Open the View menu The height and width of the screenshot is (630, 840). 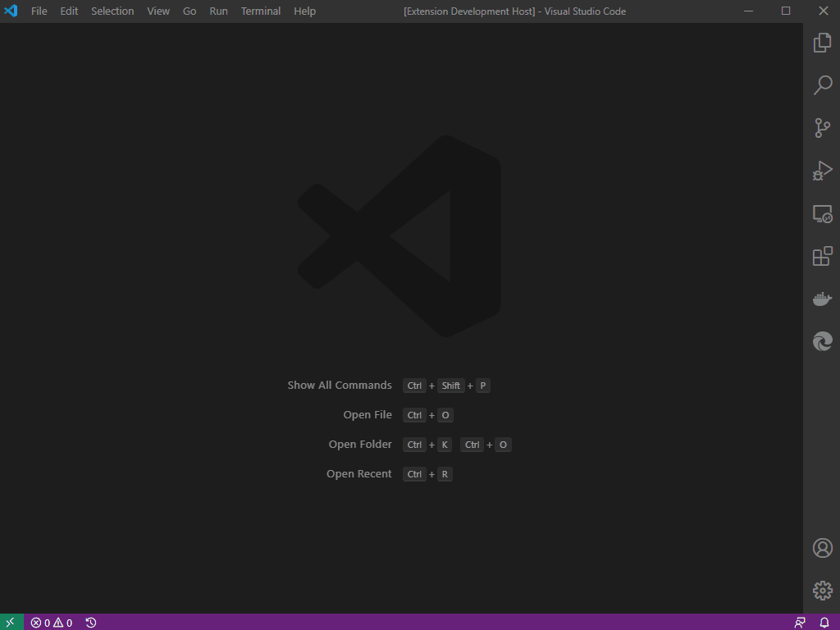(x=158, y=11)
